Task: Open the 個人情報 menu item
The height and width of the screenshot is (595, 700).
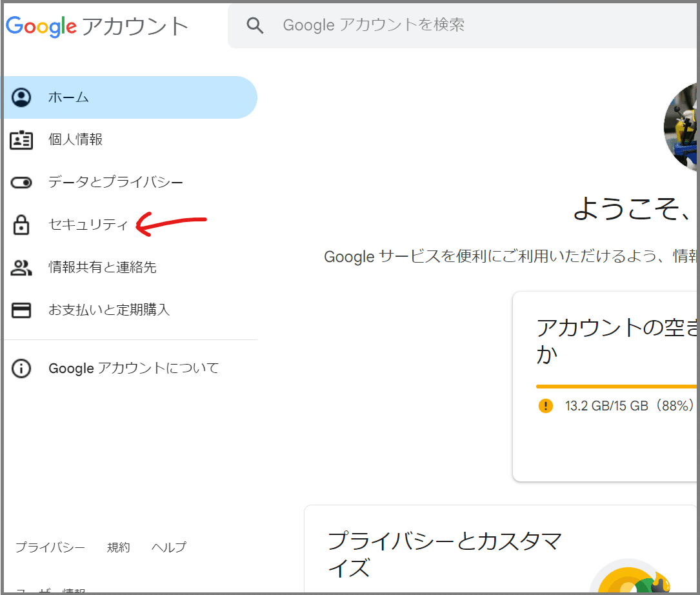Action: [130, 140]
